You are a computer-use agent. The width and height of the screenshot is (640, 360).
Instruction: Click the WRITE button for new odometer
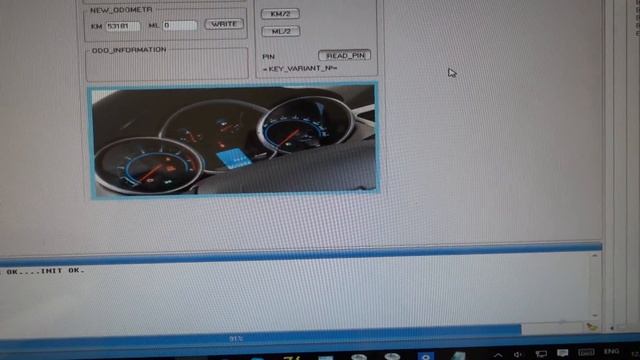pyautogui.click(x=224, y=24)
